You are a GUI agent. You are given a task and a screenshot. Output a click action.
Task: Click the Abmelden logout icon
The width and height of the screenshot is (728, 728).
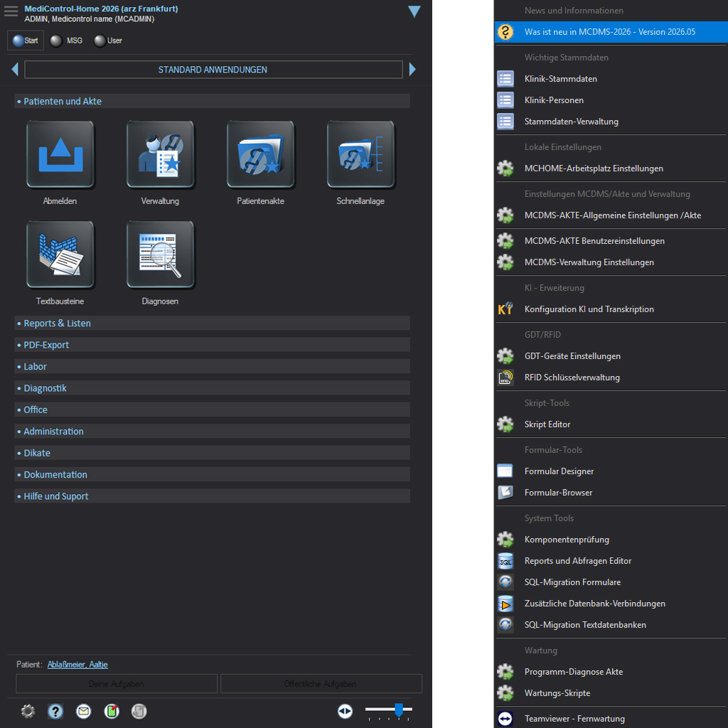(x=60, y=154)
